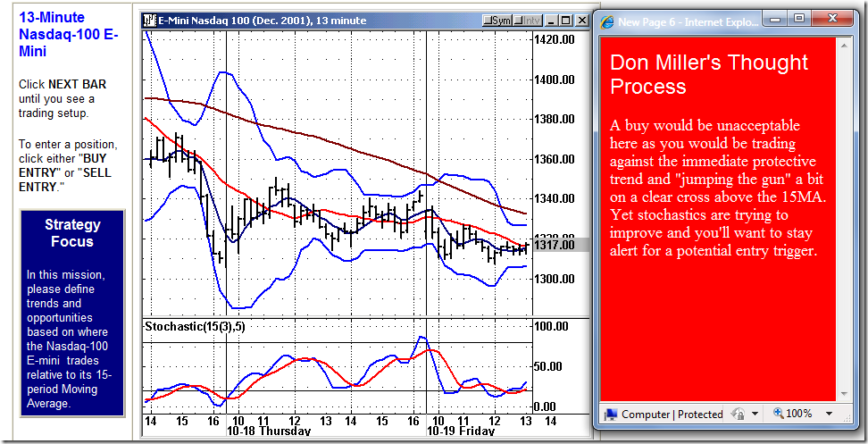This screenshot has height=444, width=868.
Task: Open the zoom level dropdown arrow
Action: (829, 414)
